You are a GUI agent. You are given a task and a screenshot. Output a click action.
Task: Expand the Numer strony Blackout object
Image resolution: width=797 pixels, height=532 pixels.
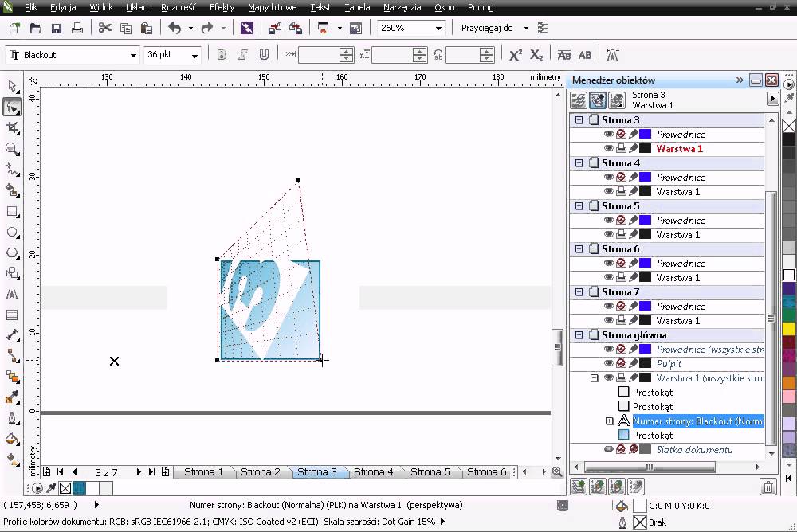pyautogui.click(x=609, y=421)
